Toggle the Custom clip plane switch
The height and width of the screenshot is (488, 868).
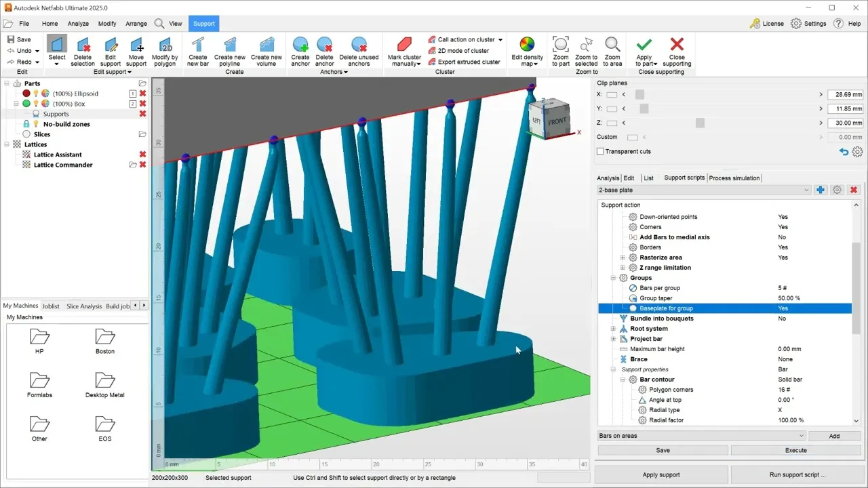(x=633, y=138)
